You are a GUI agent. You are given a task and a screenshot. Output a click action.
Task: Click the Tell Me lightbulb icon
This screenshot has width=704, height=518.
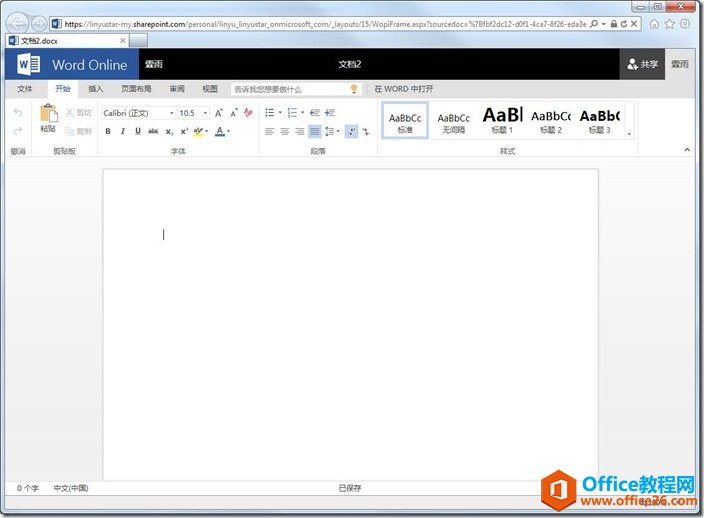(354, 89)
